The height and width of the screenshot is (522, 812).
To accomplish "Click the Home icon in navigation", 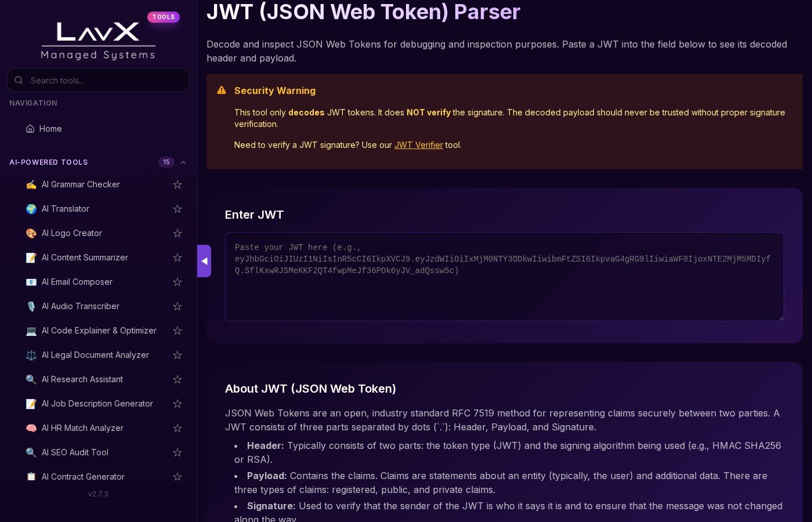I will point(30,129).
